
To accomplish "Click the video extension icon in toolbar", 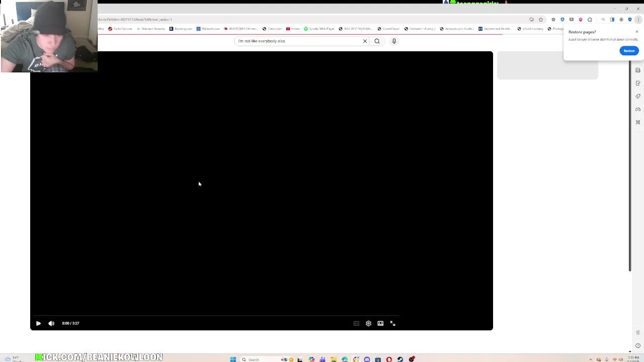I will [x=572, y=20].
